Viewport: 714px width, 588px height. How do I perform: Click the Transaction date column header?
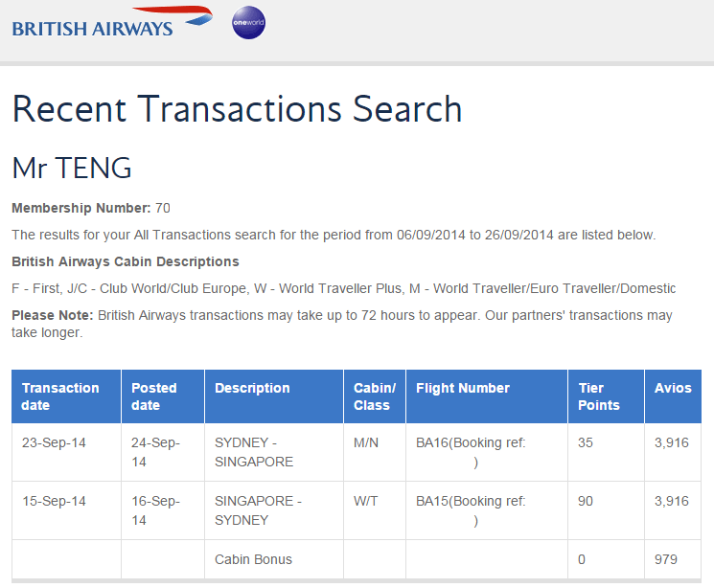[66, 396]
